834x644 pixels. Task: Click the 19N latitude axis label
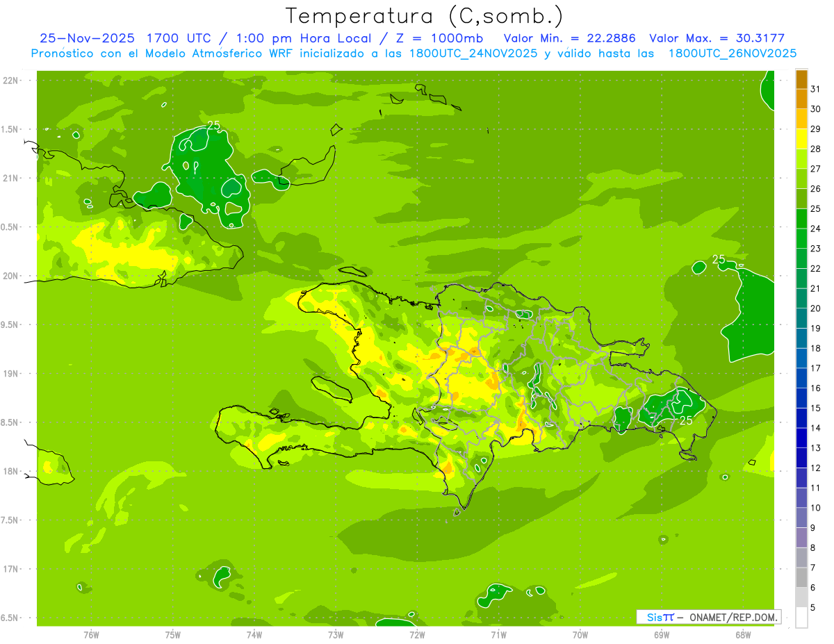[10, 374]
